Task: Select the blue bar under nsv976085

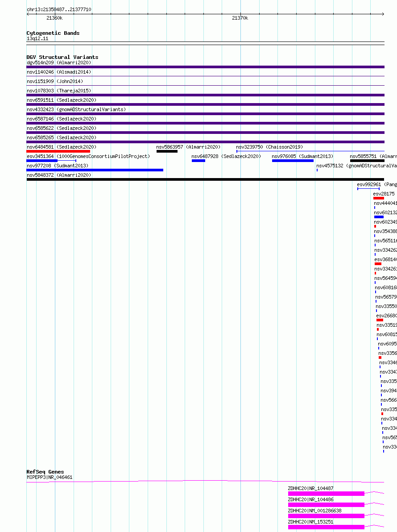Action: coord(293,161)
